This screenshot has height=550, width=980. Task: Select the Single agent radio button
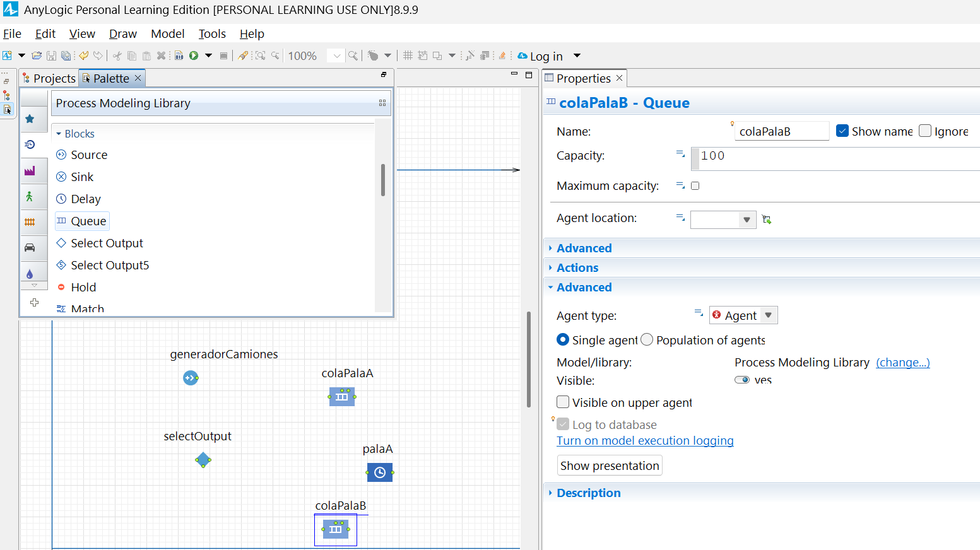point(563,340)
